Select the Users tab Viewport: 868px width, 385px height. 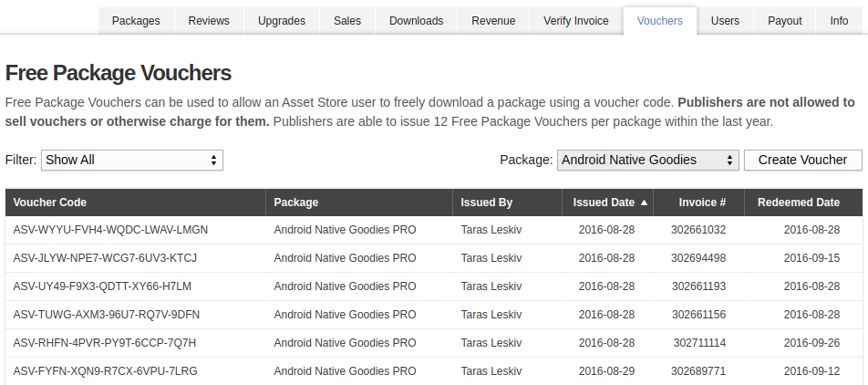pyautogui.click(x=725, y=21)
